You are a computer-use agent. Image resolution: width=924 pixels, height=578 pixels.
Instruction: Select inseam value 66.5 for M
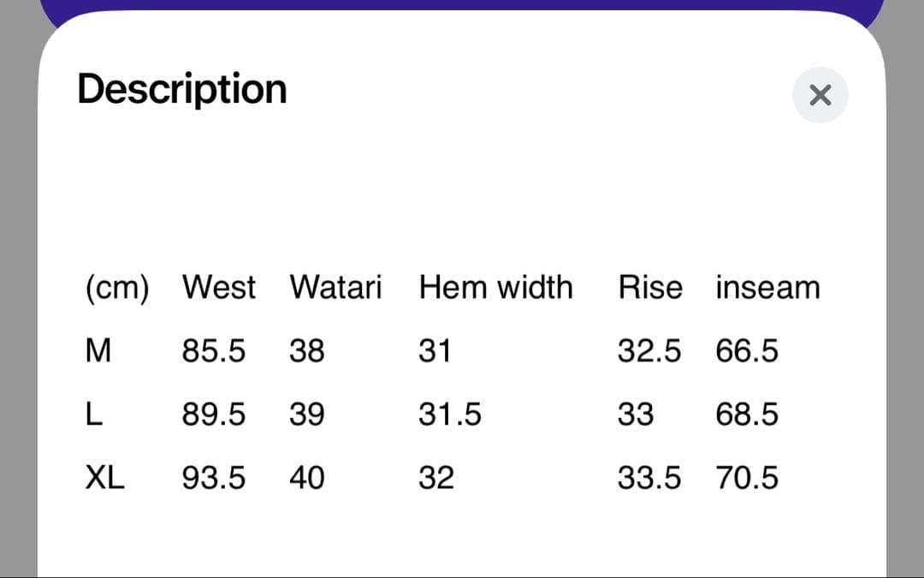747,351
